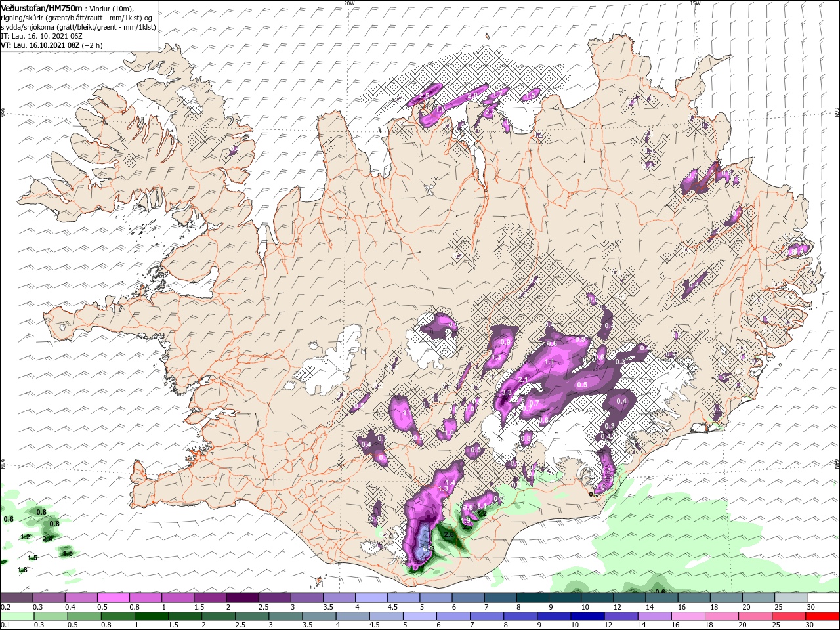
Task: Click the 30 label in the bottom legend row
Action: pos(810,625)
